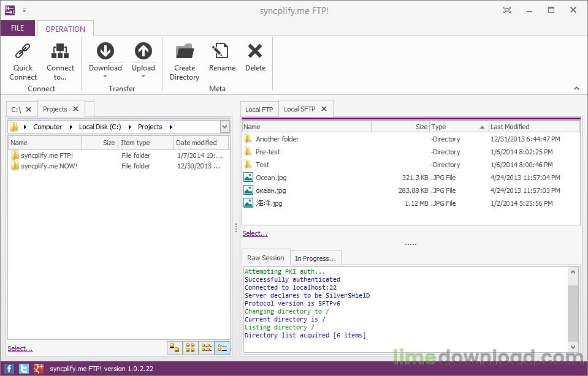Click Select... link under the remote file list
588x376 pixels.
coord(254,233)
